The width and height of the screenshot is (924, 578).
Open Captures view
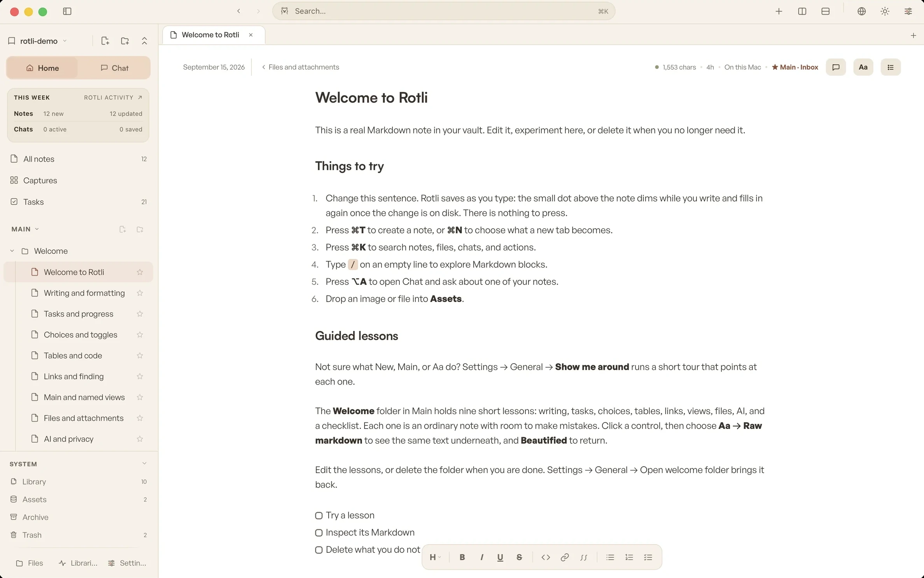point(79,180)
